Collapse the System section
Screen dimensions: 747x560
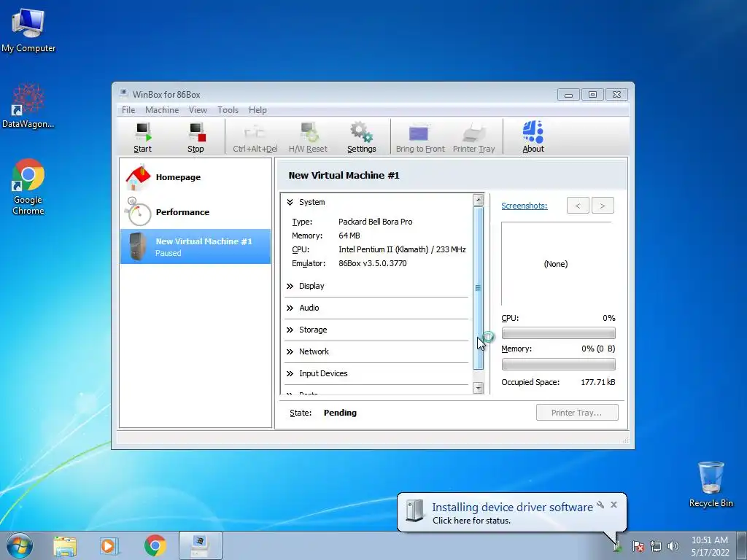tap(290, 203)
